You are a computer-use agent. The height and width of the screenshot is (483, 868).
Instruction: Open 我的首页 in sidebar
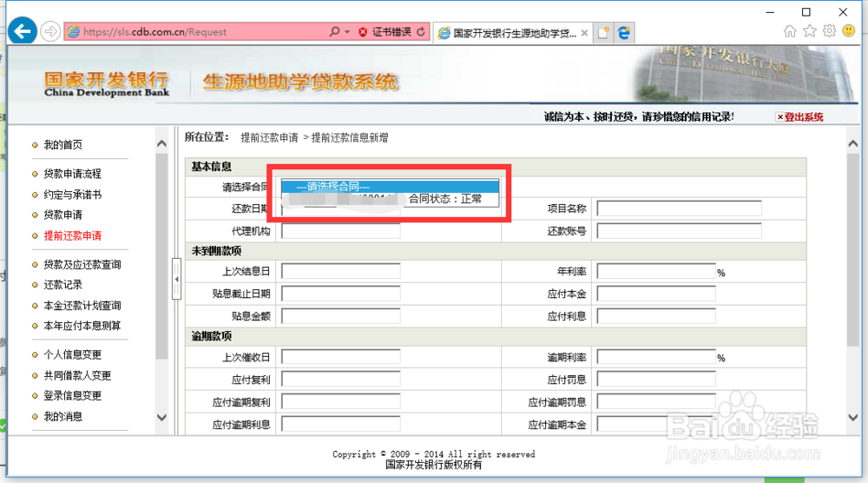(63, 145)
